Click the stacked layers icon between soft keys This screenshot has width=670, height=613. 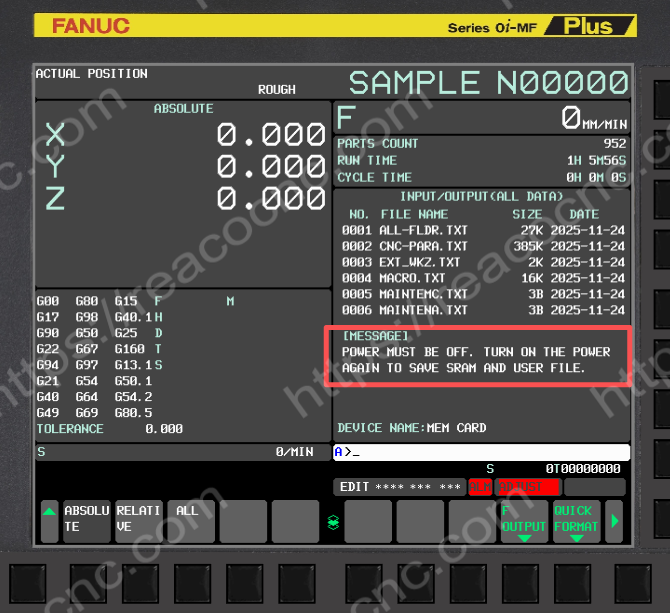click(x=333, y=522)
